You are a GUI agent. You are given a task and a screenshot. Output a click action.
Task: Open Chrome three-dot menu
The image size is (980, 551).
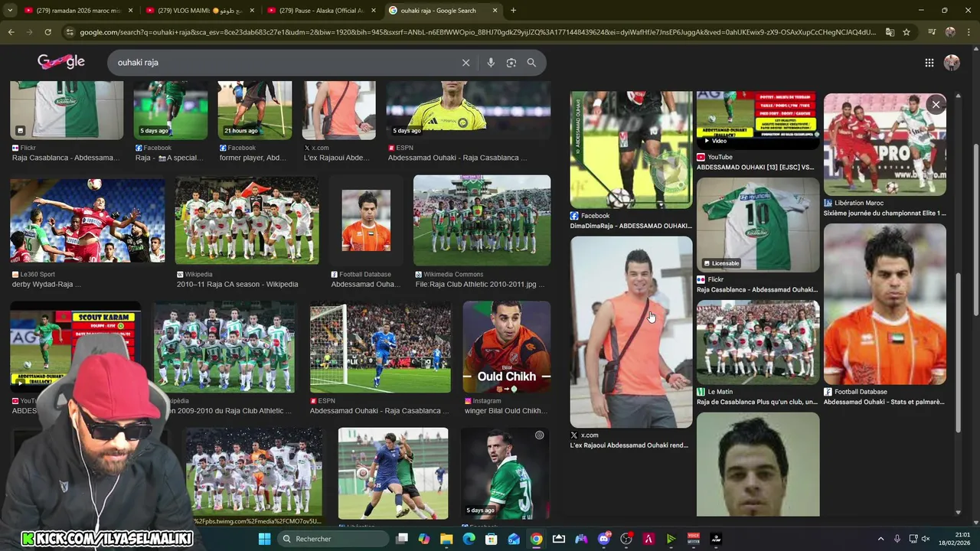tap(969, 32)
